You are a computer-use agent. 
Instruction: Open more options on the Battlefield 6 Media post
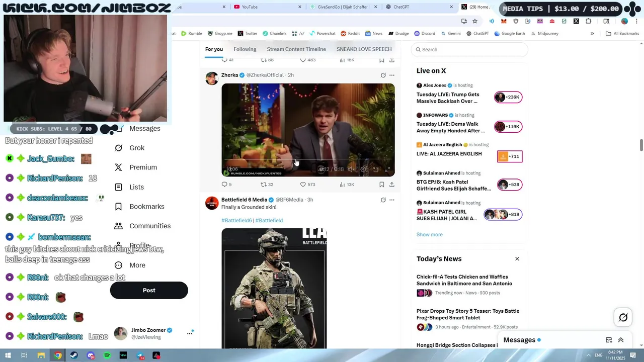(392, 200)
